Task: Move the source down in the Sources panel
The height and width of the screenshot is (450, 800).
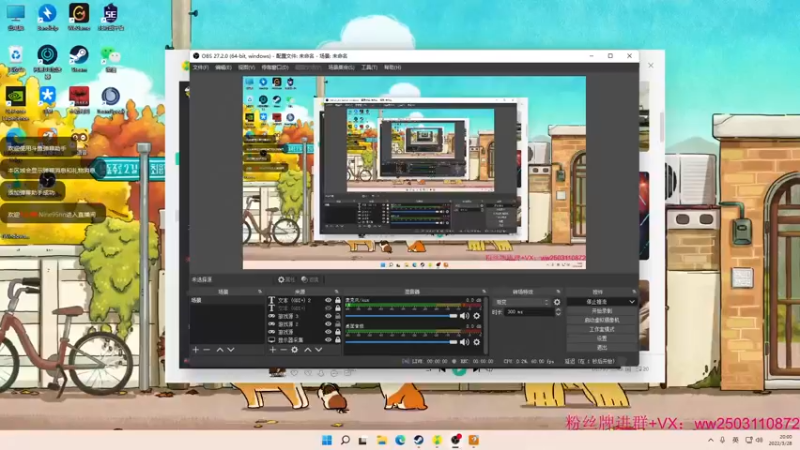Action: tap(318, 350)
